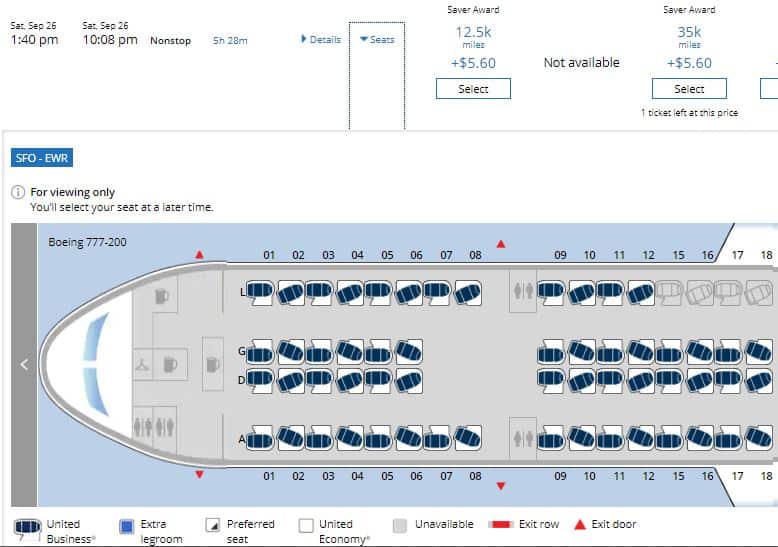Collapse the Seats map expander

377,40
